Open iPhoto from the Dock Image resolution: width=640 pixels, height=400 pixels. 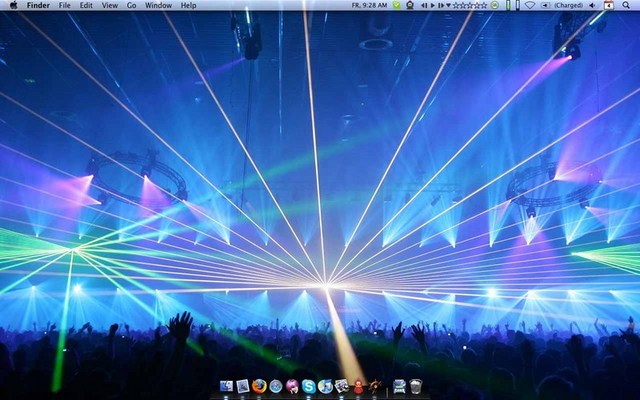tap(342, 386)
